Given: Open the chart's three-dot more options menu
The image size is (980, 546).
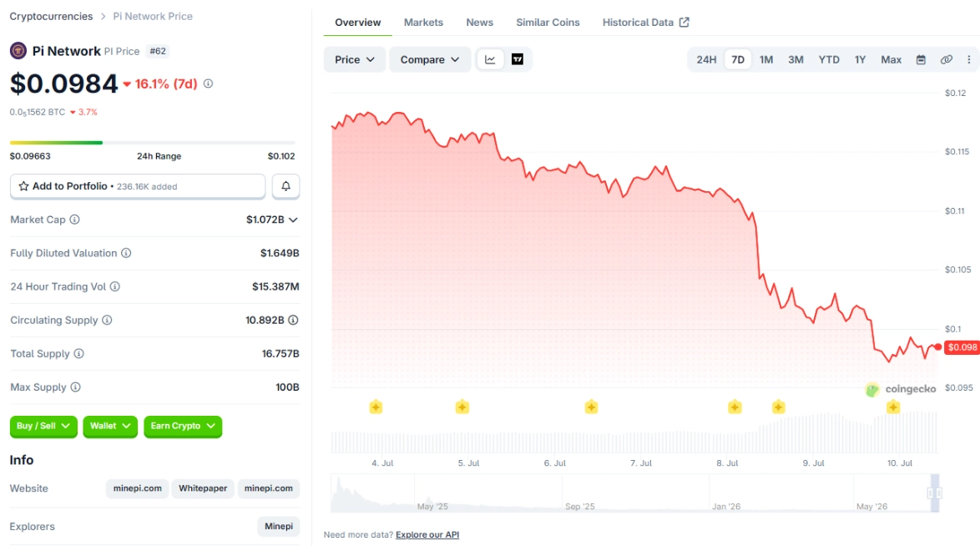Looking at the screenshot, I should pyautogui.click(x=969, y=59).
